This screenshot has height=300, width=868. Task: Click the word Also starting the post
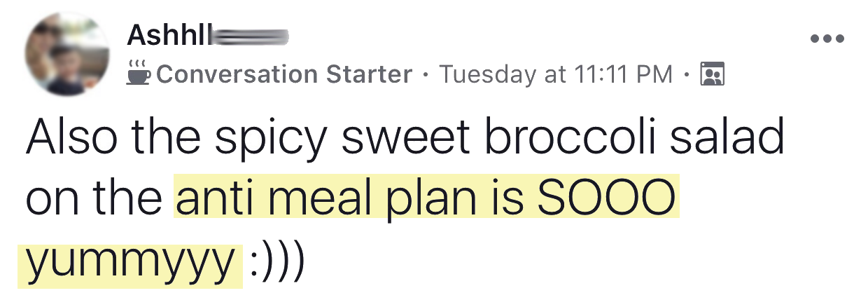coord(72,137)
